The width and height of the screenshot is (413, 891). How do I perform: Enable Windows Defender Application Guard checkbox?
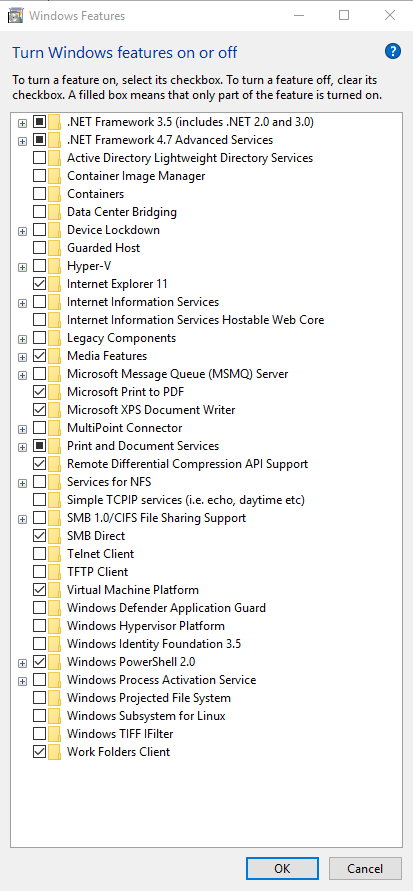pyautogui.click(x=39, y=608)
